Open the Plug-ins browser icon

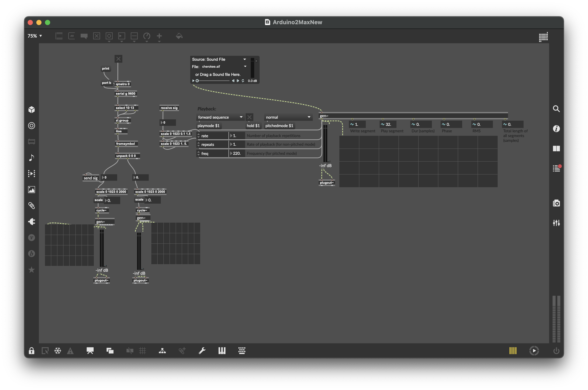pos(32,221)
